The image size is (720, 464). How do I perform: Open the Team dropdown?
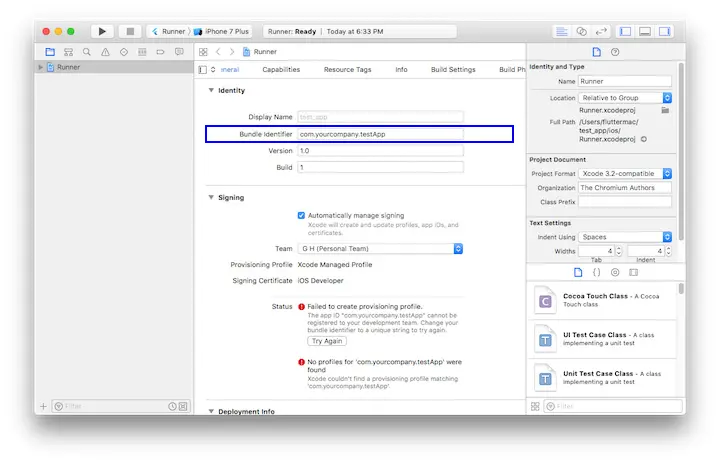(x=380, y=249)
